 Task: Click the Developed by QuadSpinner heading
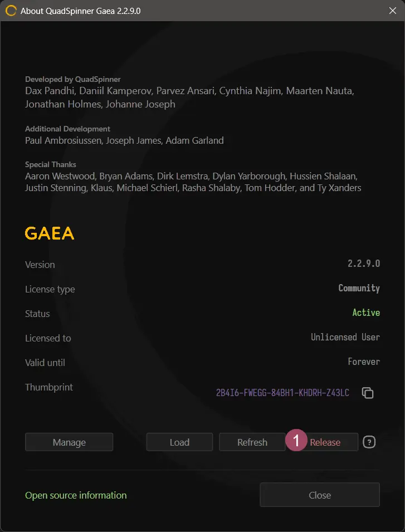pyautogui.click(x=73, y=79)
